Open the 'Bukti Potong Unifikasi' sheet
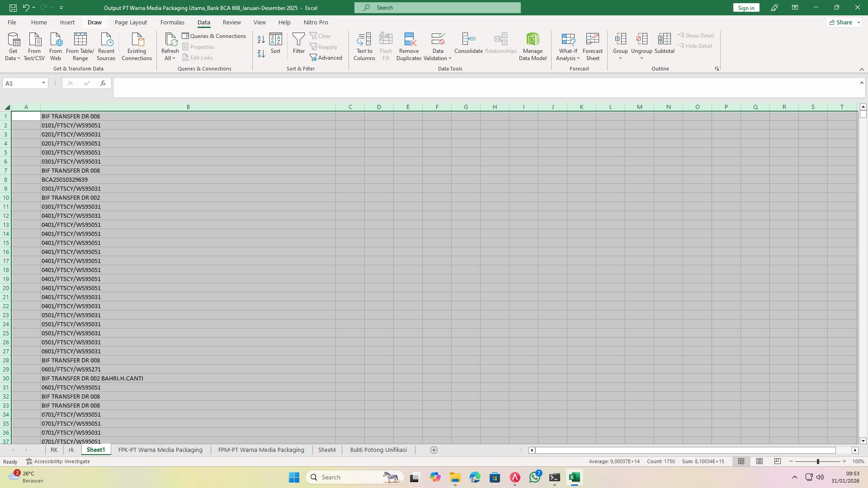Viewport: 868px width, 488px height. [x=377, y=450]
